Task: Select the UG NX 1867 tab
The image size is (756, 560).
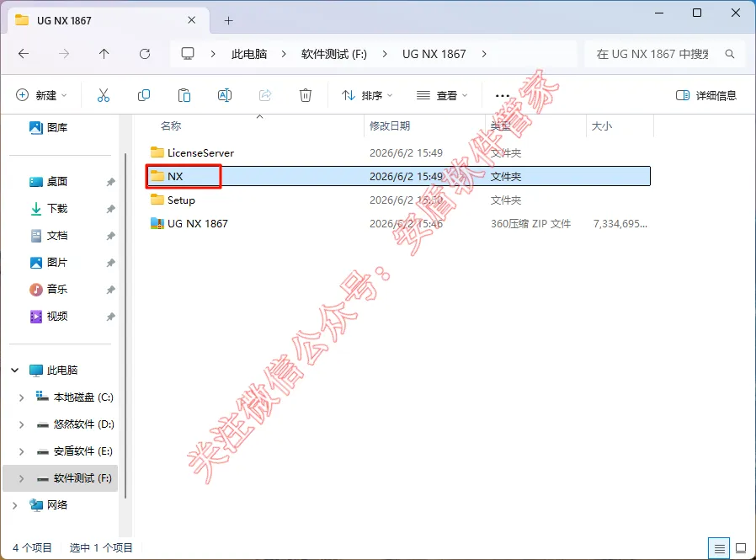Action: [x=109, y=21]
